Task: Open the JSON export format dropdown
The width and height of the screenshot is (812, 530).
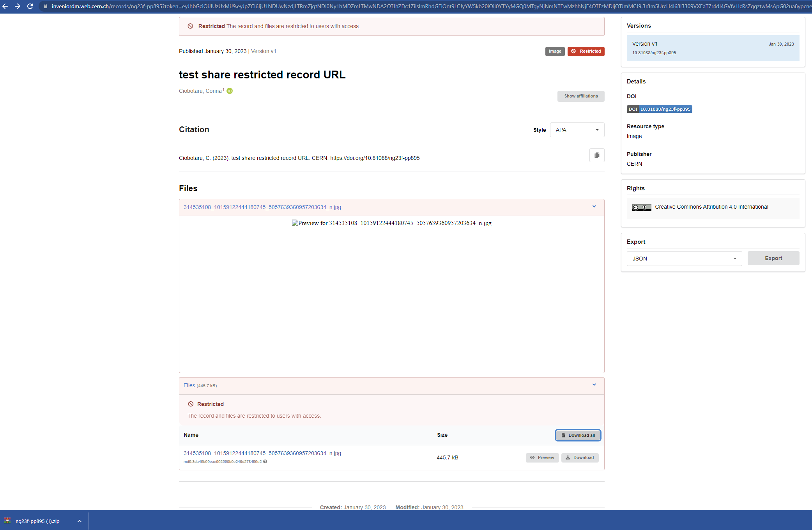Action: 683,258
